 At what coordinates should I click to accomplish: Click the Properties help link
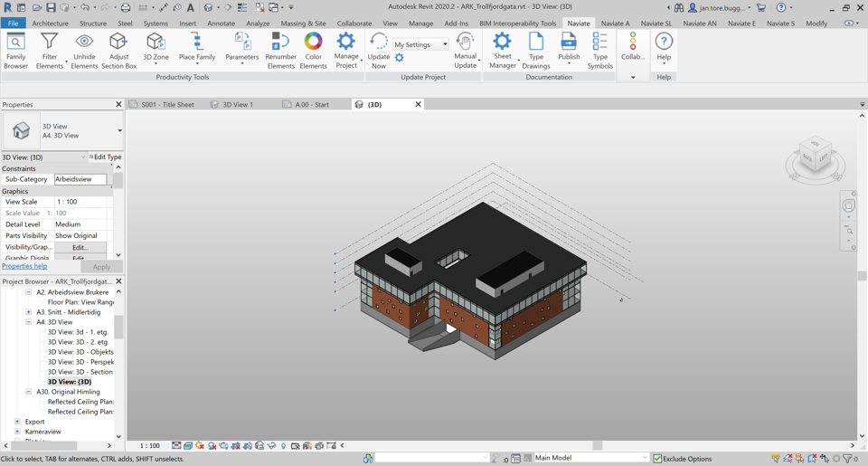click(x=24, y=266)
